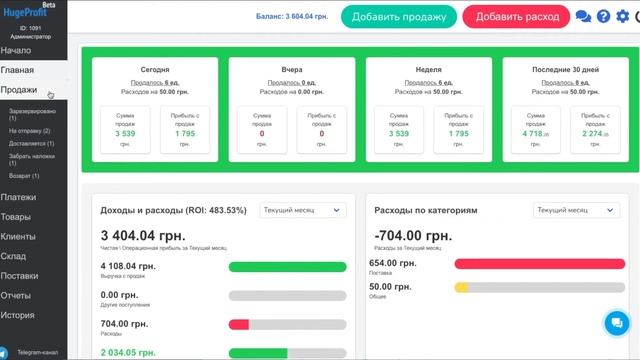Click Прибыль с продаж 1 795 under Сегодня

point(185,129)
